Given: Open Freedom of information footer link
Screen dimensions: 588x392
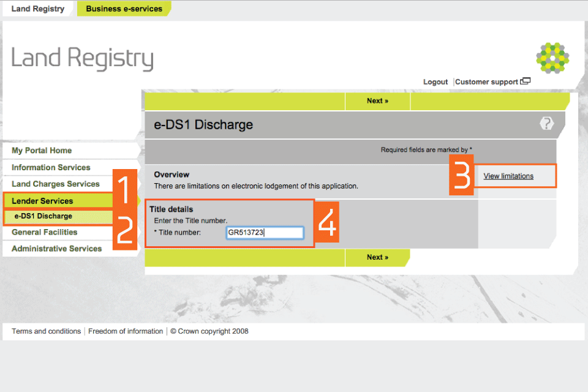Looking at the screenshot, I should click(126, 331).
